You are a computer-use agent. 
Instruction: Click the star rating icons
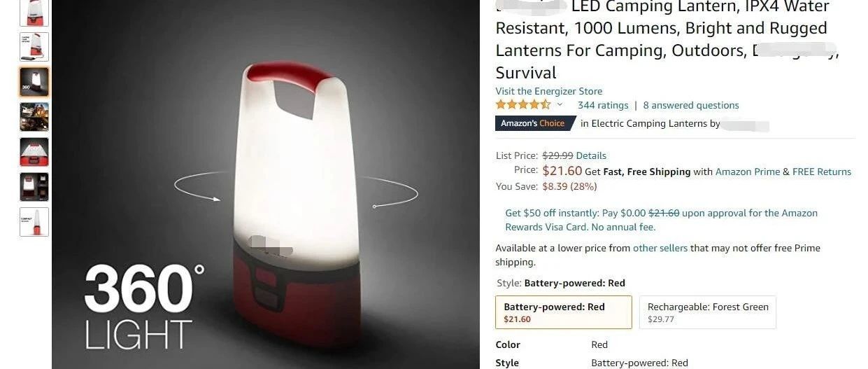click(523, 105)
